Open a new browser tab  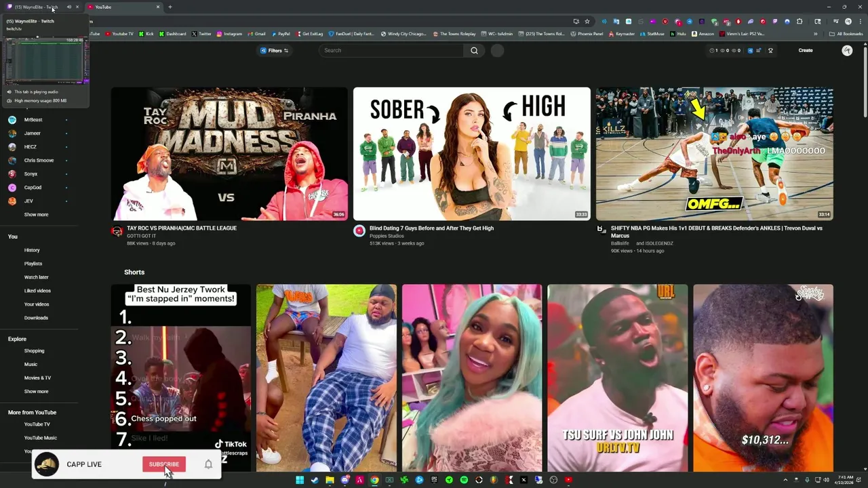pos(170,7)
